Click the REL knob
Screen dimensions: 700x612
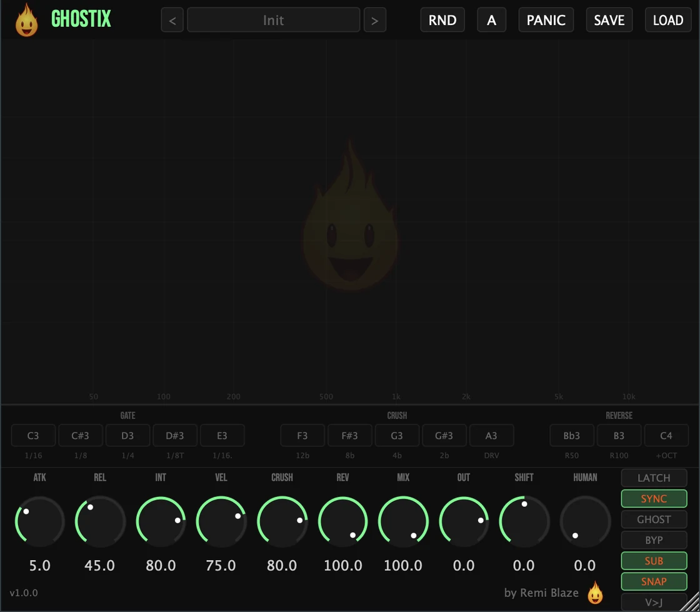(100, 521)
